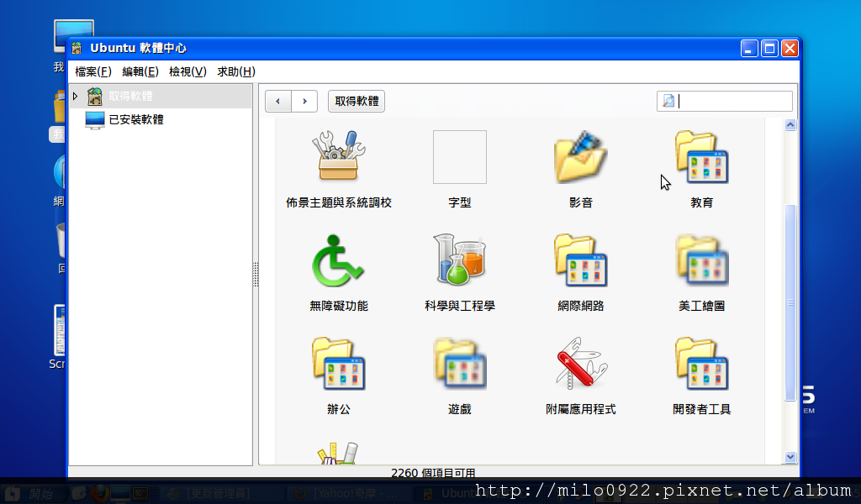Open the 附屬應用程式 Swiss knife icon
Viewport: 861px width, 504px height.
(x=580, y=364)
